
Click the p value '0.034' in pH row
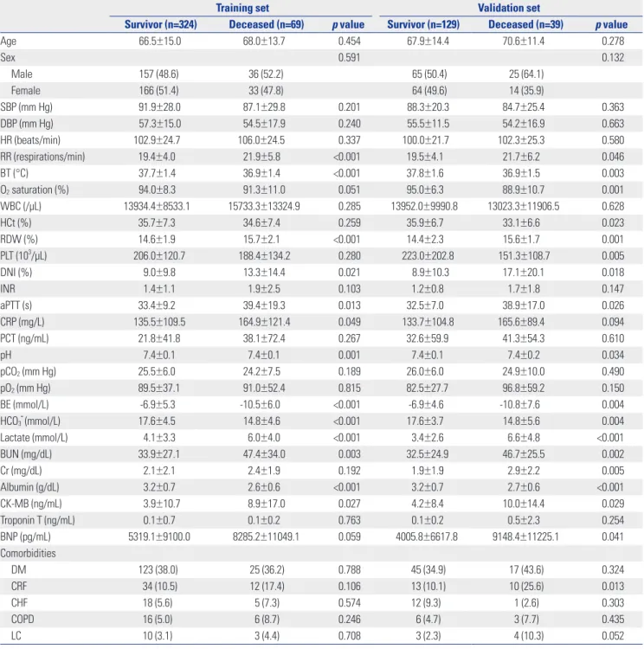(613, 356)
